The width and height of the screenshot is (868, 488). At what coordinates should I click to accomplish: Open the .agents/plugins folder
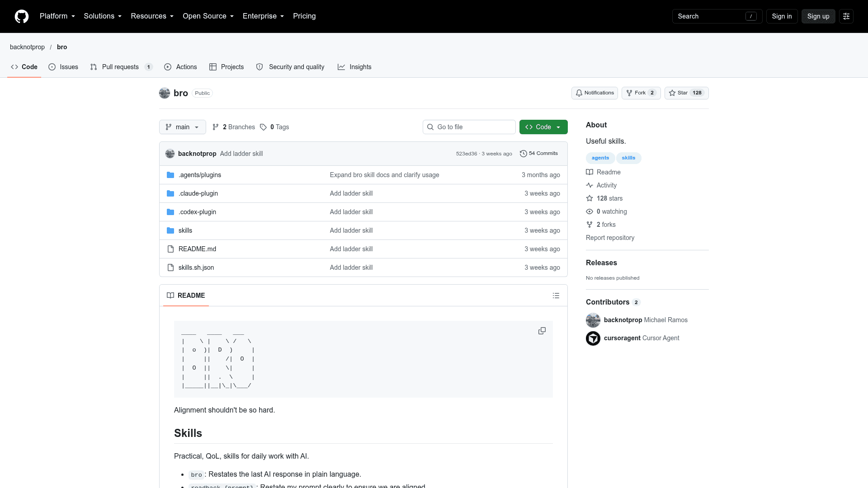[x=199, y=175]
